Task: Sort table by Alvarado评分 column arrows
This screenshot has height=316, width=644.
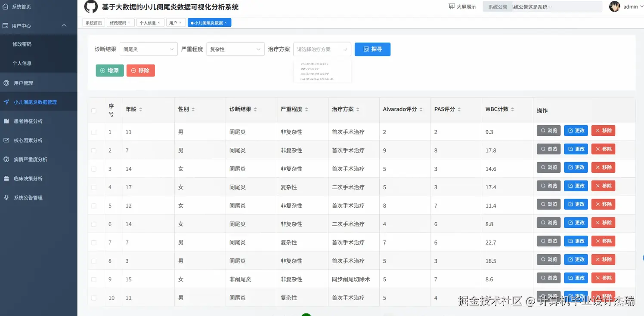Action: 421,110
